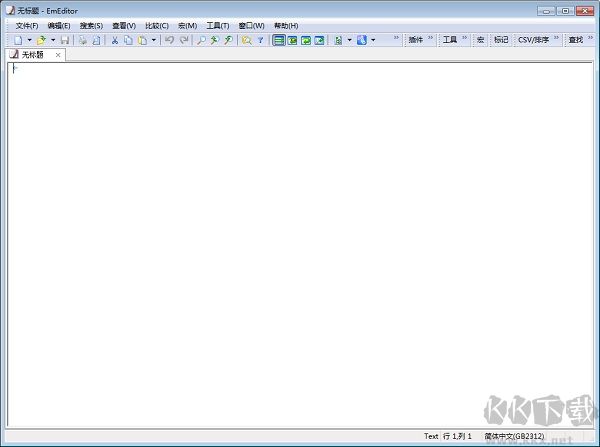This screenshot has height=447, width=600.
Task: Expand the CSV/排序 toolbar overflow chevron
Action: pos(556,38)
